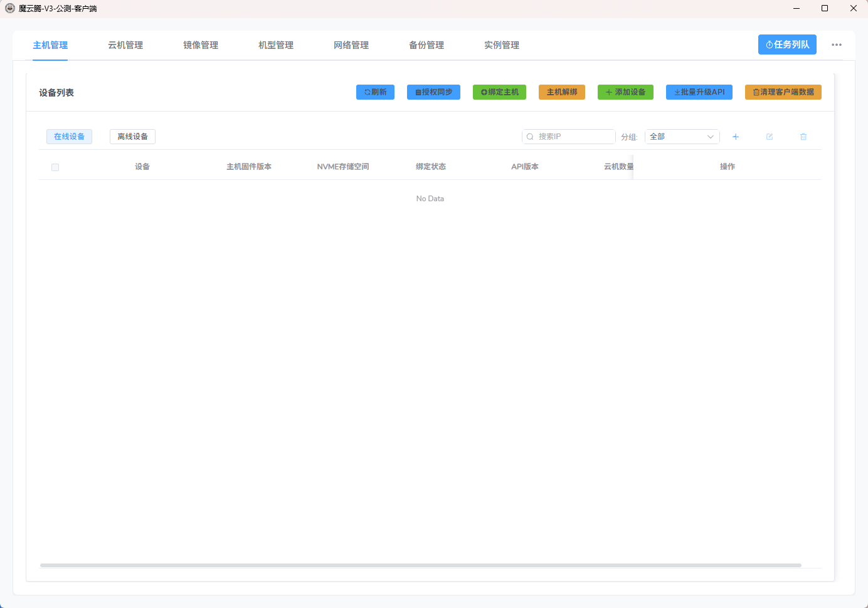Open the 任务列队 task queue

click(x=787, y=45)
